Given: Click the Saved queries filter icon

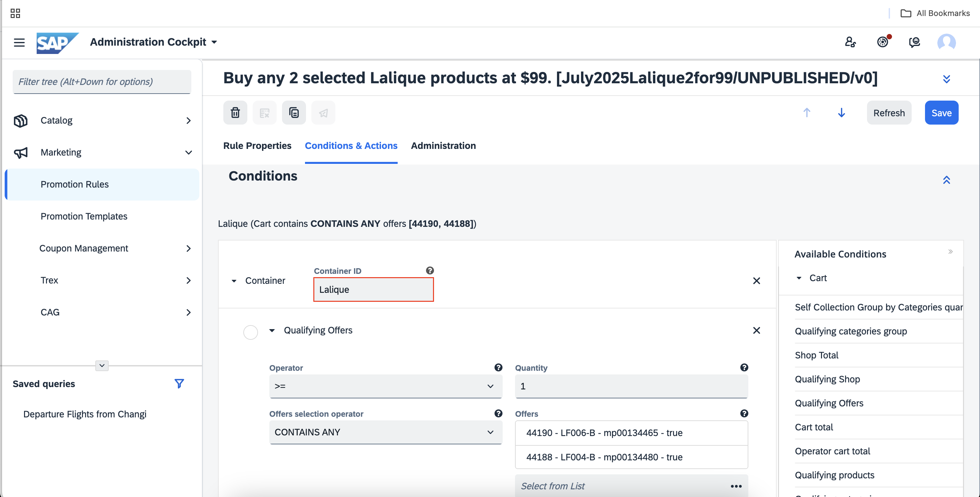Looking at the screenshot, I should 179,384.
